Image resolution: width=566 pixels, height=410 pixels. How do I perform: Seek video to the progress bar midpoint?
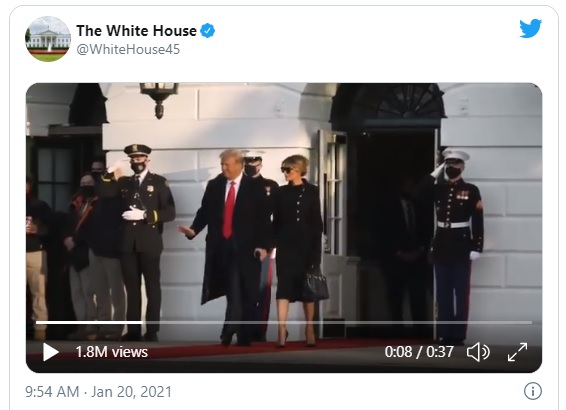pyautogui.click(x=284, y=322)
